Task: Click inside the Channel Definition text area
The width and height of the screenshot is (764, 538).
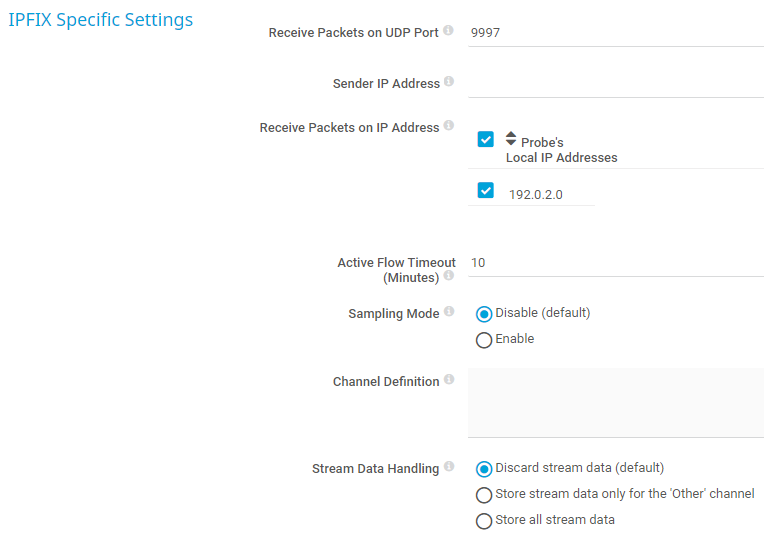Action: (615, 402)
